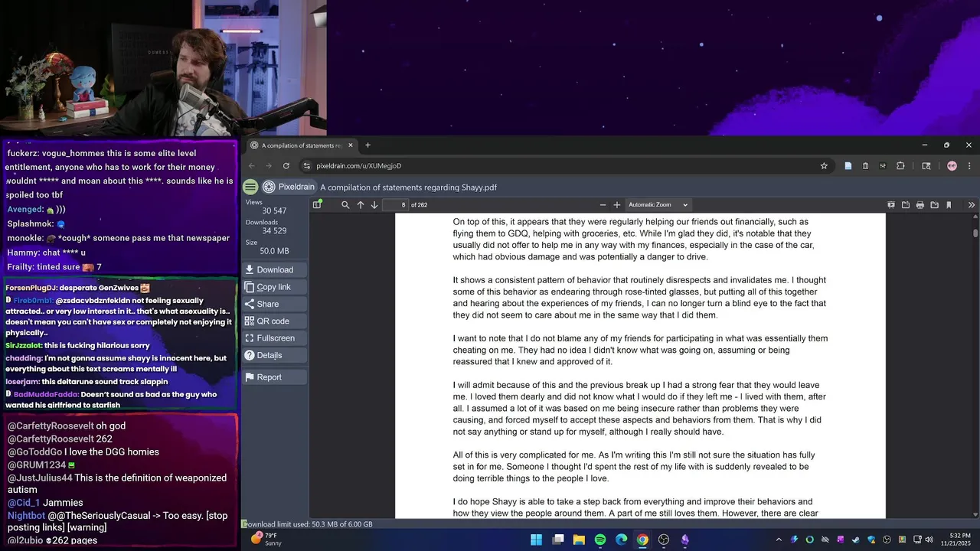Open file Details panel
Screen dimensions: 980x551
274,355
